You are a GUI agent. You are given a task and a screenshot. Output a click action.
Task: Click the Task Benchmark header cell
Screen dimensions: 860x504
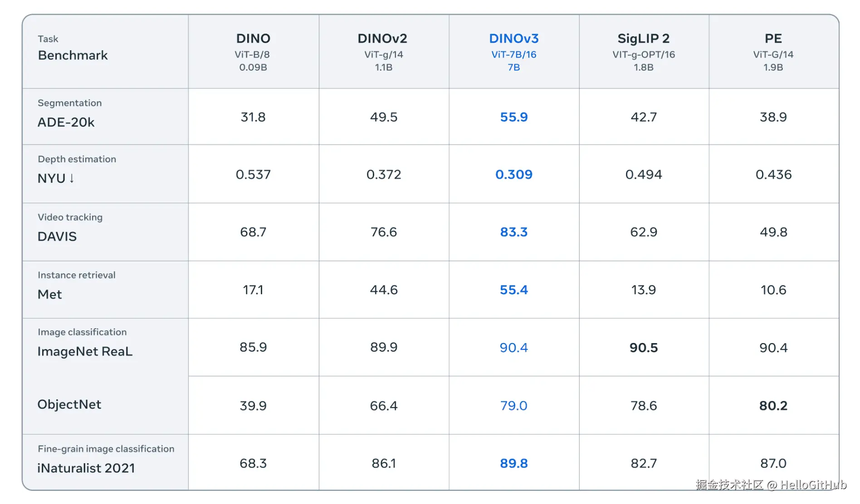tap(73, 49)
